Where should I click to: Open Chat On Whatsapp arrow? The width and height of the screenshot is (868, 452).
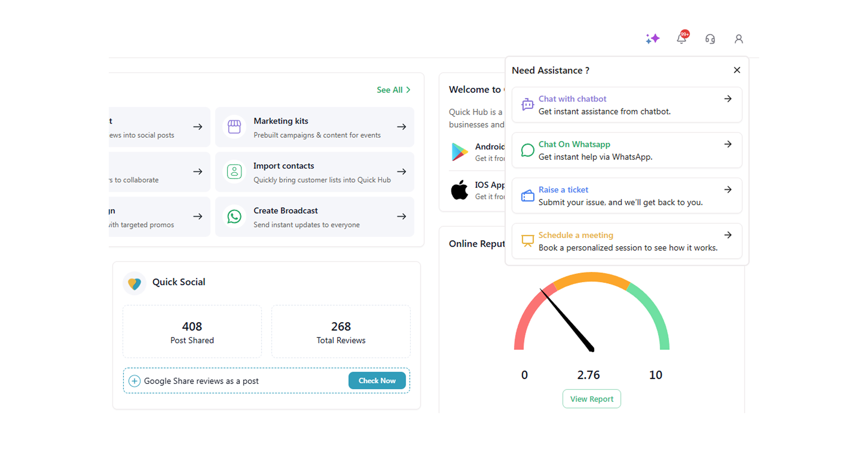coord(728,144)
